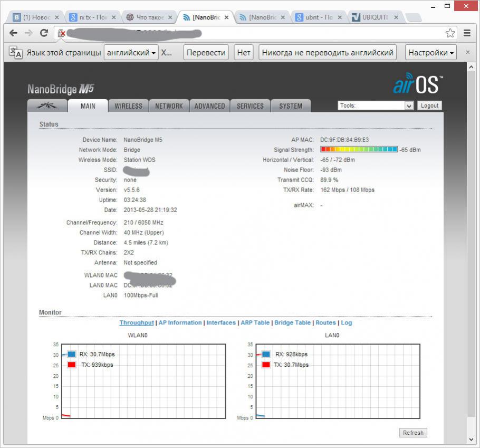
Task: Open the Настройки dropdown
Action: tap(431, 53)
